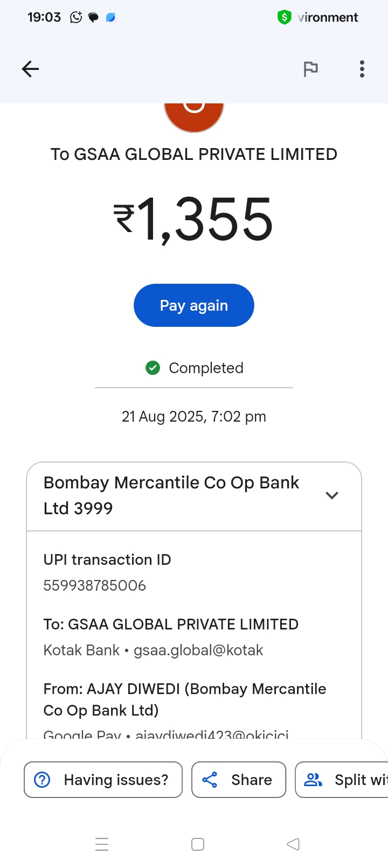Tap the green shield status icon

[284, 17]
